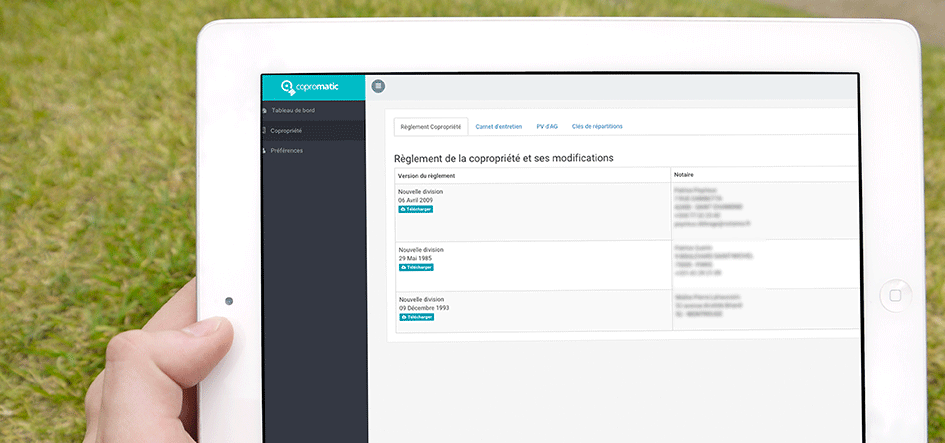Click the Règlement de la copropriété heading
The width and height of the screenshot is (945, 443).
coord(503,158)
